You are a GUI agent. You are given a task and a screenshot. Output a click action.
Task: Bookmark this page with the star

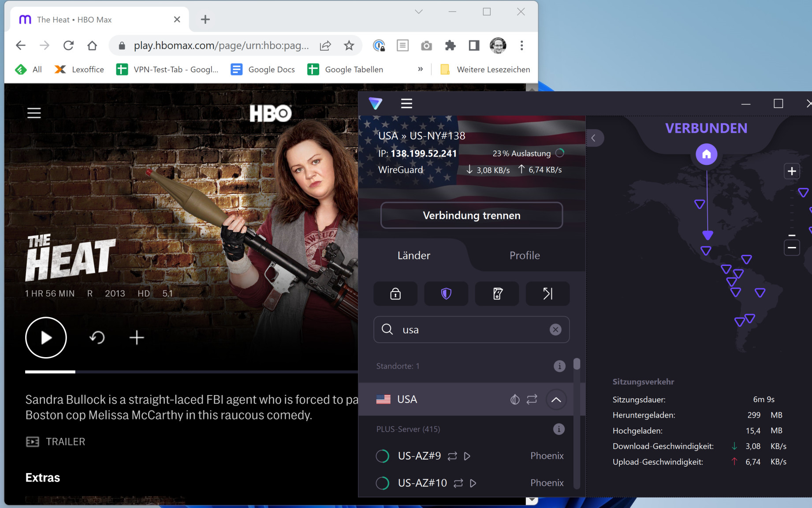tap(349, 45)
